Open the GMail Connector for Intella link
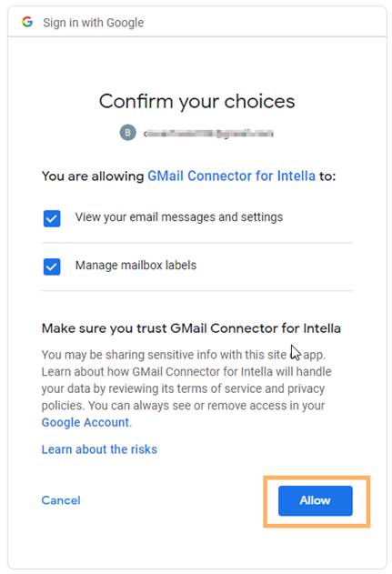 231,176
